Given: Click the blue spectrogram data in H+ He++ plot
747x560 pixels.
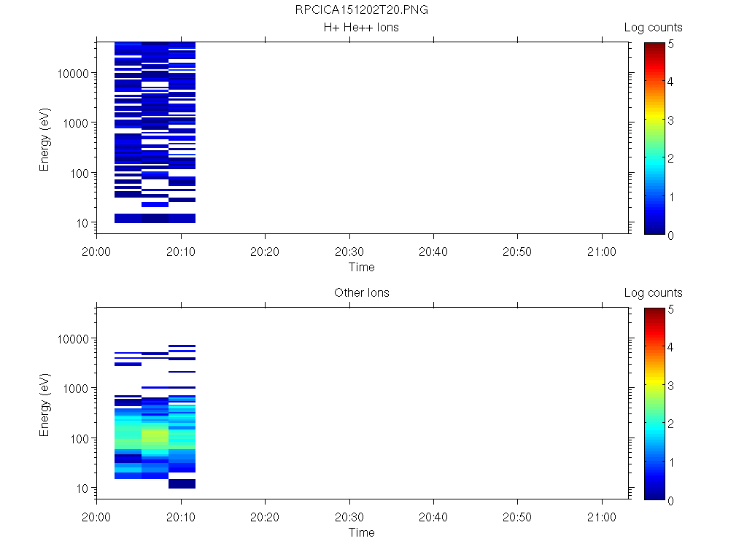Looking at the screenshot, I should click(155, 133).
